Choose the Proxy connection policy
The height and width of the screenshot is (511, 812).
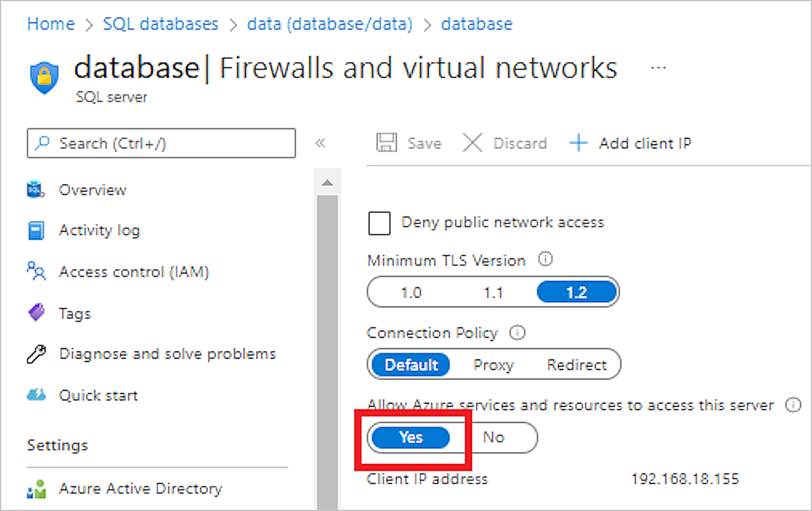point(493,365)
